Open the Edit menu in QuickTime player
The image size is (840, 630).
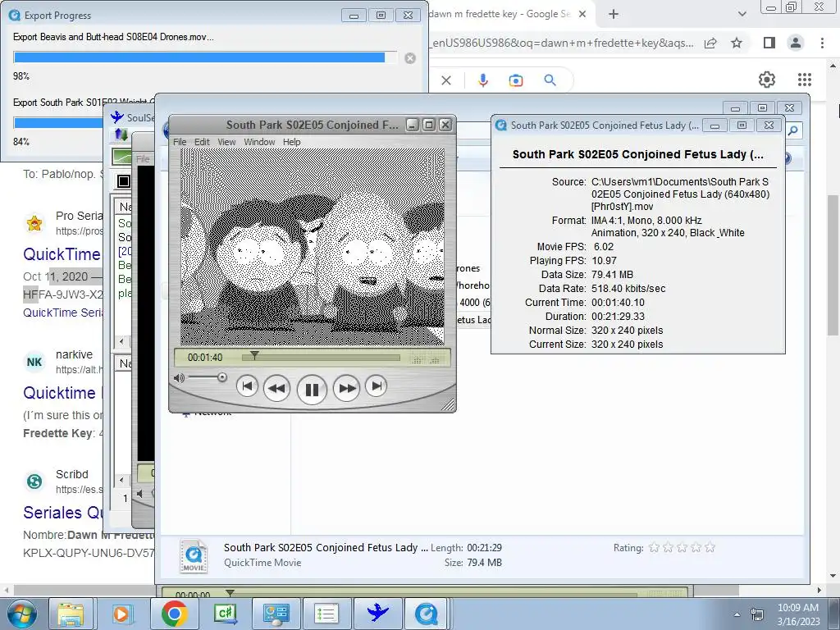pos(202,142)
